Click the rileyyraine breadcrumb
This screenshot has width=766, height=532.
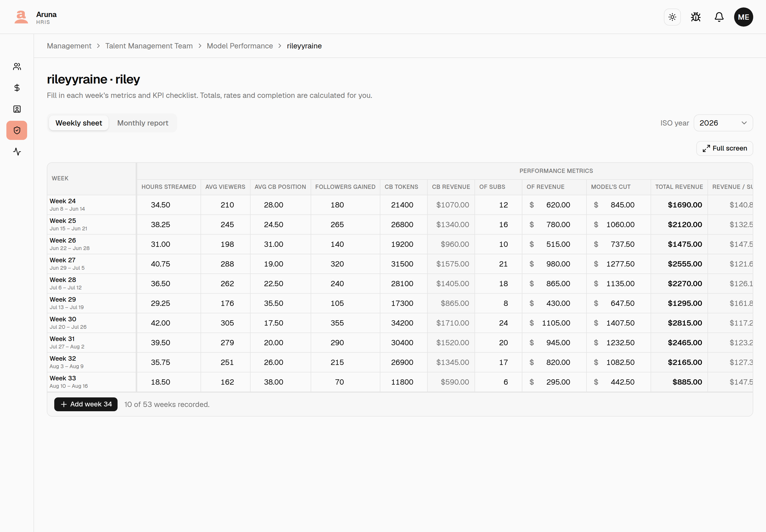coord(304,46)
